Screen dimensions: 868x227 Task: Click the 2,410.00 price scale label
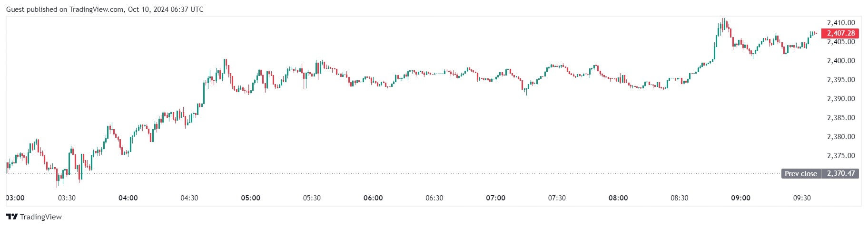coord(841,23)
